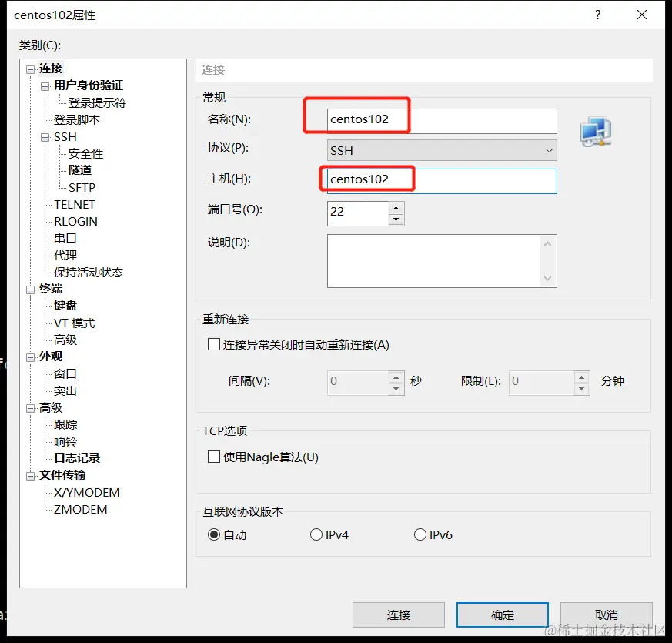This screenshot has height=643, width=672.
Task: Select 隧道 under SSH
Action: 80,170
